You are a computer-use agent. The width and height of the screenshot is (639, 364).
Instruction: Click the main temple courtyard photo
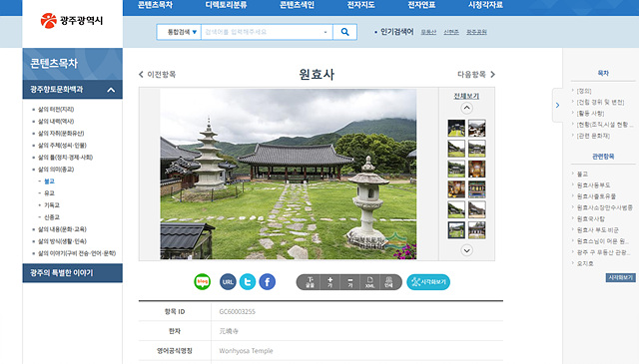[289, 175]
